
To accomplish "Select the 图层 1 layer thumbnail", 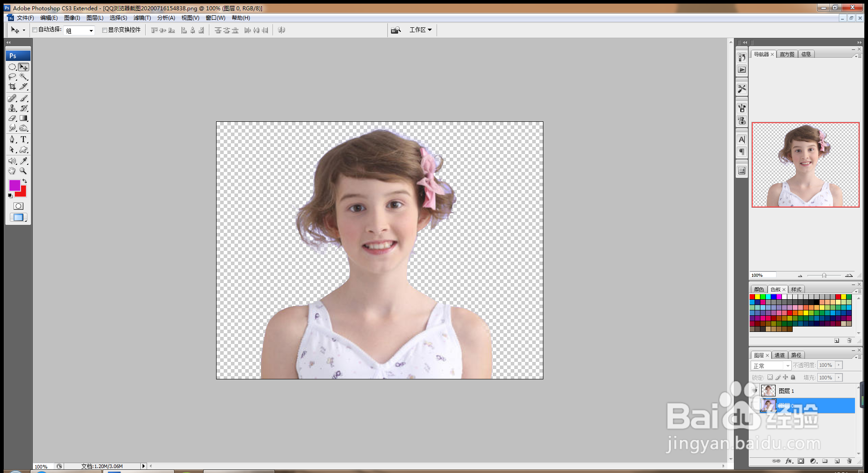I will point(768,391).
